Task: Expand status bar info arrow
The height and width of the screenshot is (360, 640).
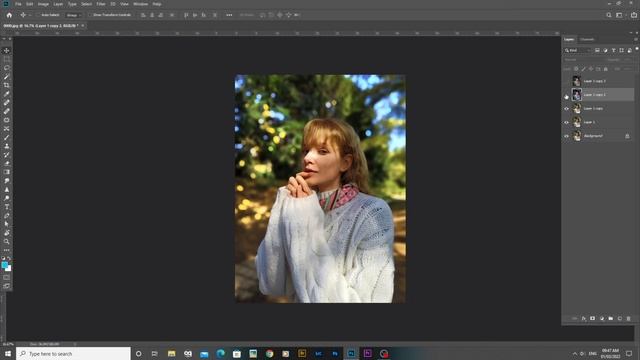Action: tap(75, 344)
